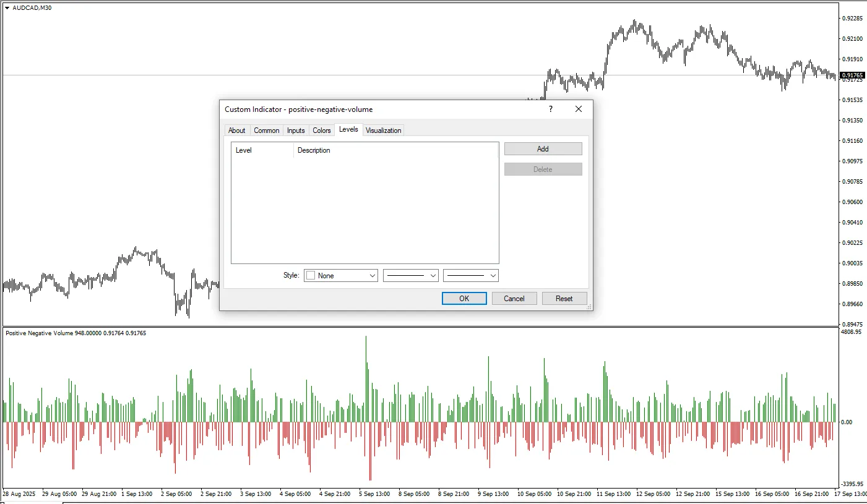
Task: Open the Common tab
Action: pos(267,130)
